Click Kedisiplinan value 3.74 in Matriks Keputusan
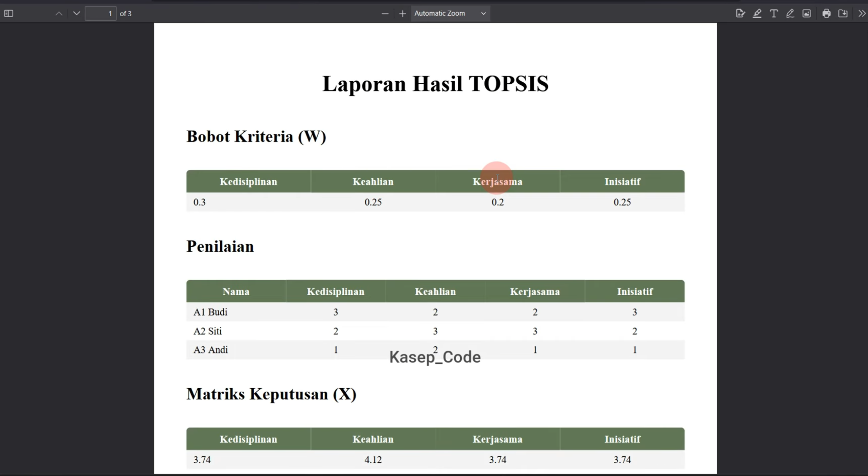 [x=202, y=460]
